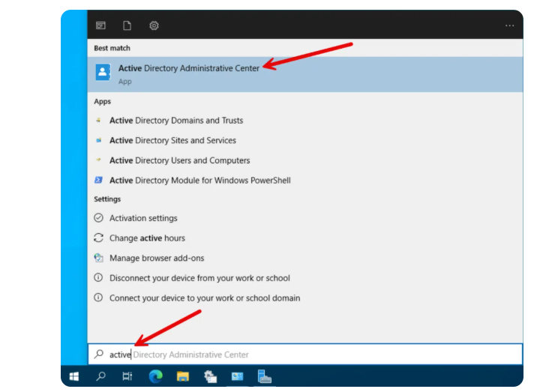Open Change active hours setting
546x392 pixels.
[x=147, y=238]
